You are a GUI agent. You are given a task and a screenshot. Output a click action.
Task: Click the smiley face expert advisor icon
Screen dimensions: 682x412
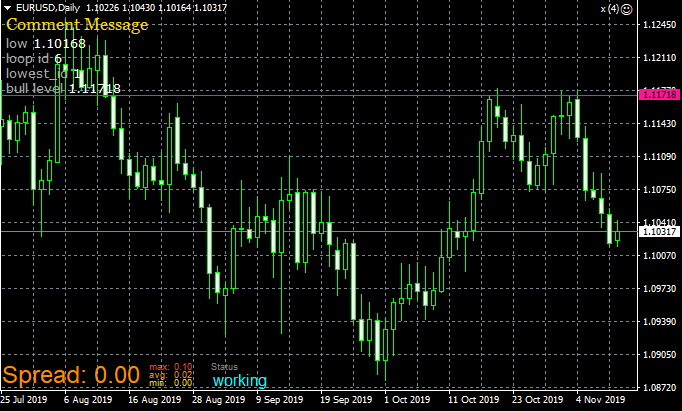626,9
